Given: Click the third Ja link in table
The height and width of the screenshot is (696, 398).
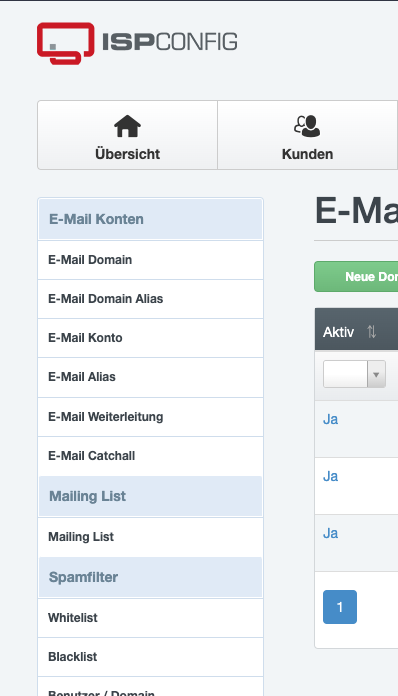Looking at the screenshot, I should tap(331, 533).
